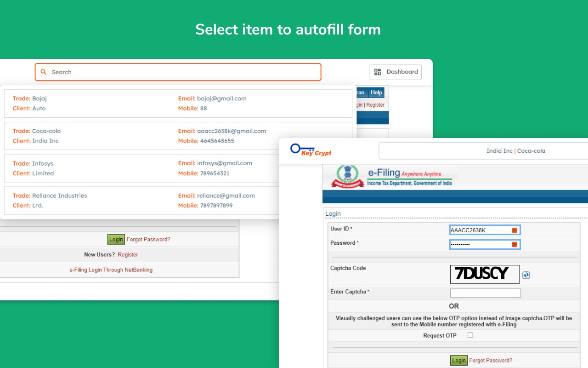
Task: Click the India Inc | Coca-cola search box
Action: (x=483, y=151)
